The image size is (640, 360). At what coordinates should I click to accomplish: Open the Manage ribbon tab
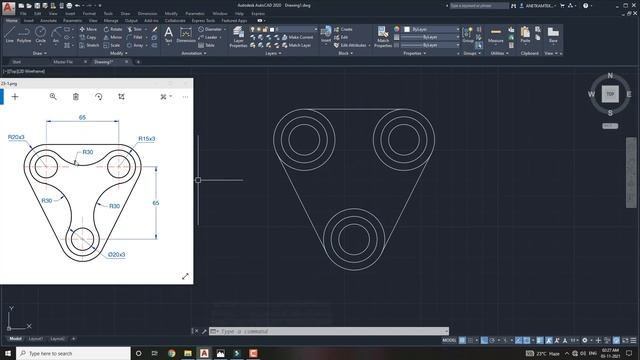(x=111, y=20)
